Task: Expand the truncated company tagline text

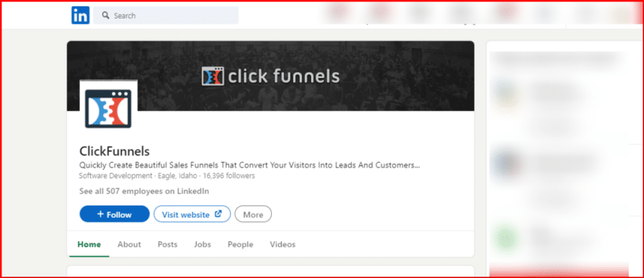Action: pyautogui.click(x=250, y=166)
